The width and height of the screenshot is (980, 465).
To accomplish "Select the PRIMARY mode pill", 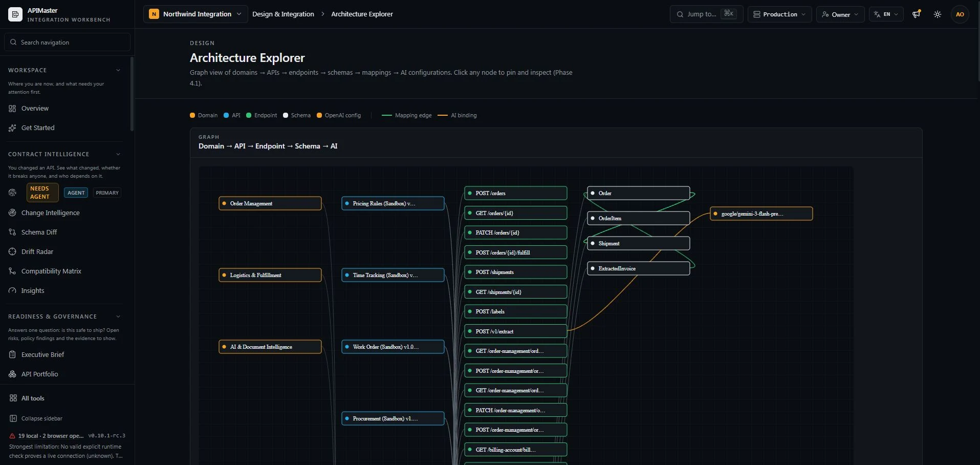I will coord(107,193).
